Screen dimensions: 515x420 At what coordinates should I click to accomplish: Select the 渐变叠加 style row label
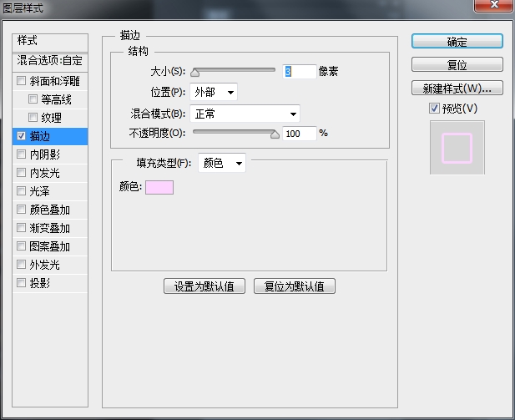(49, 228)
